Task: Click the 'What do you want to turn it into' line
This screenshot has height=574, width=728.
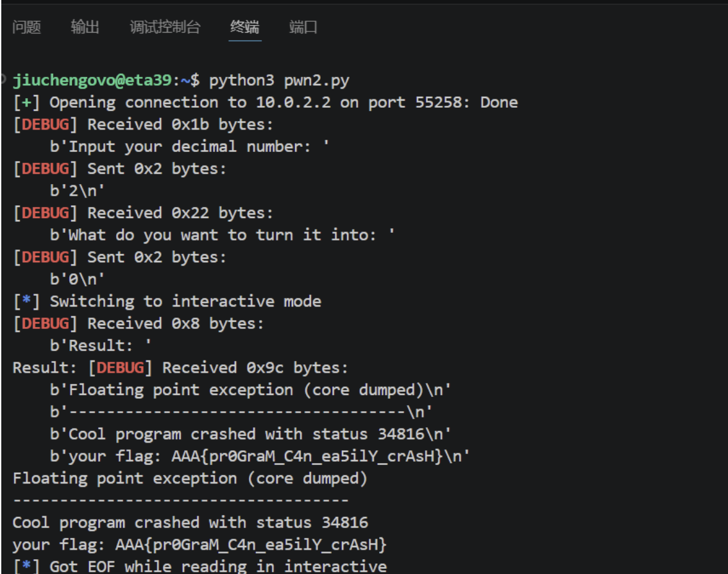Action: (x=222, y=235)
